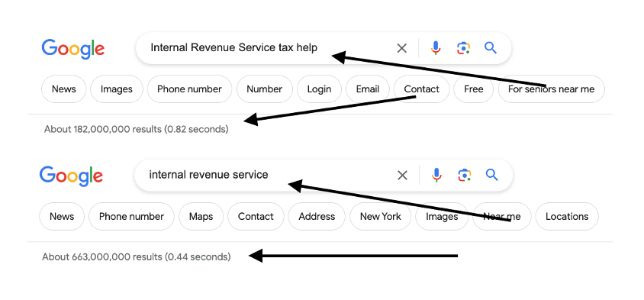Click the 'About 182,000,000 results' text
The height and width of the screenshot is (300, 644).
click(136, 130)
